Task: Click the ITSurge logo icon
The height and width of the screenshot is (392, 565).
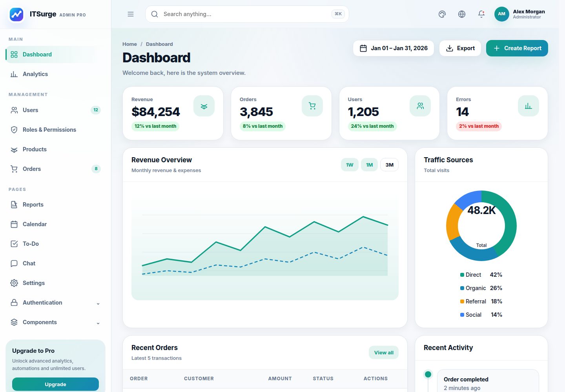Action: tap(16, 15)
